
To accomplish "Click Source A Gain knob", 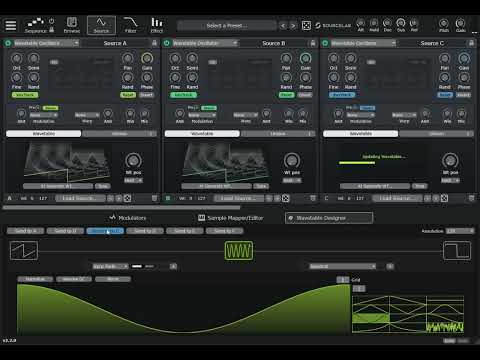I will 147,59.
